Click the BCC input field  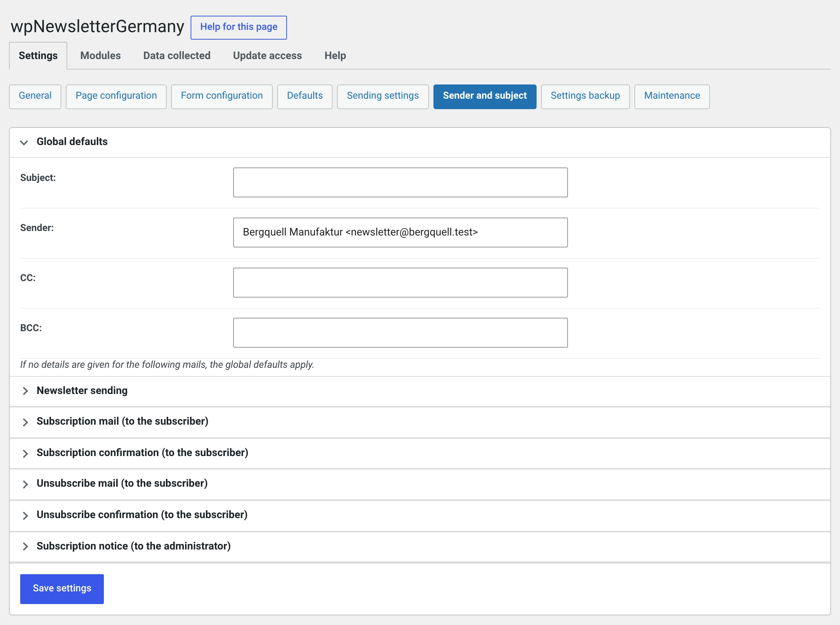click(x=400, y=333)
